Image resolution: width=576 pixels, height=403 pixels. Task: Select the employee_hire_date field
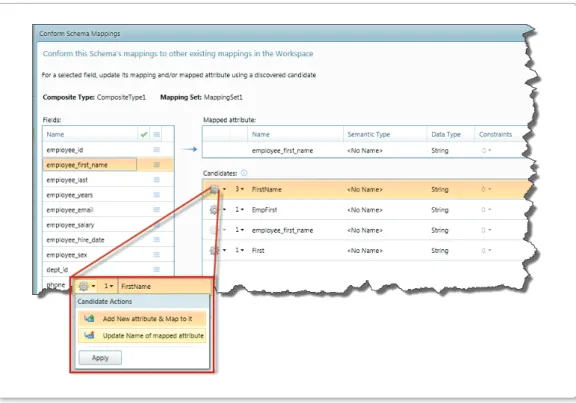click(75, 240)
